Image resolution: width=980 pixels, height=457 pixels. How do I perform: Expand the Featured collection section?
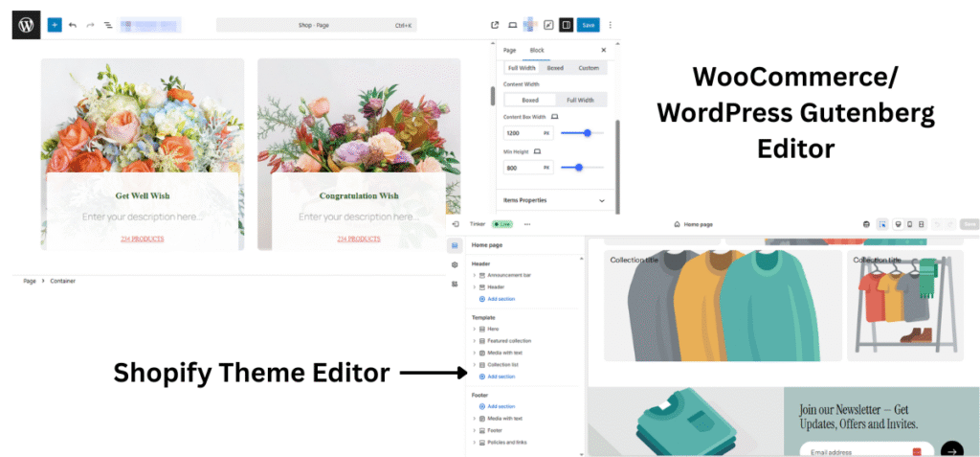point(475,341)
